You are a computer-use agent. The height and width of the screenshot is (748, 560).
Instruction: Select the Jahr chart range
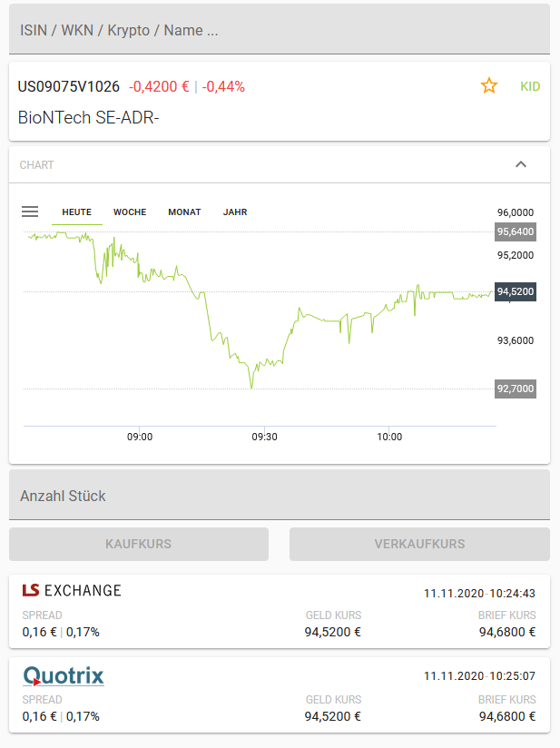(x=235, y=212)
